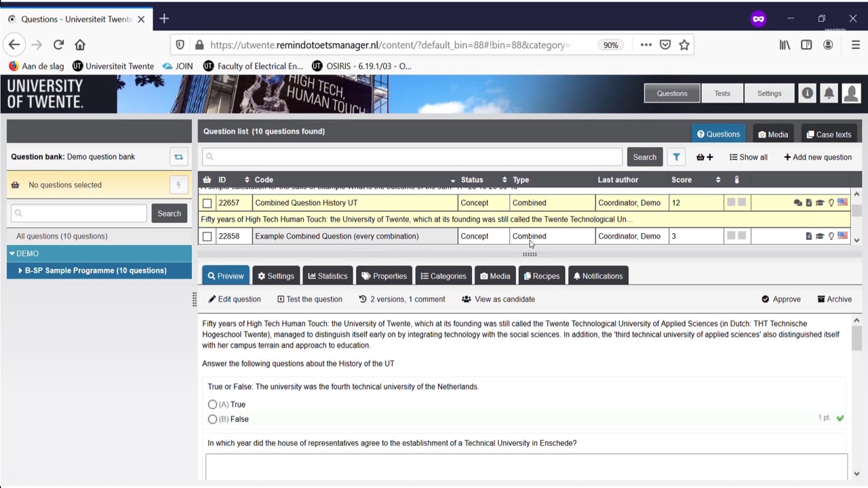This screenshot has width=868, height=488.
Task: Open page actions three-dots menu in address bar
Action: click(x=646, y=45)
